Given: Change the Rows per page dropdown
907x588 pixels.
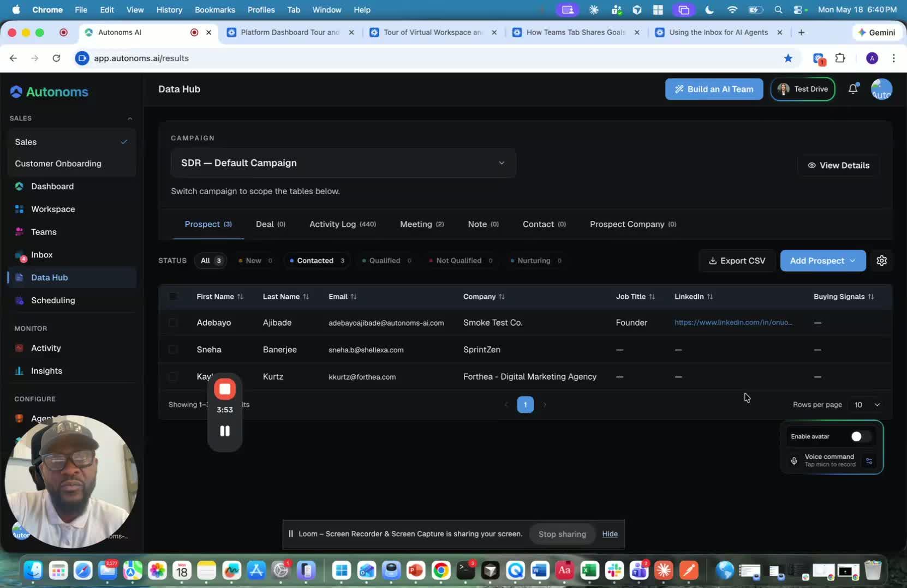Looking at the screenshot, I should coord(867,405).
